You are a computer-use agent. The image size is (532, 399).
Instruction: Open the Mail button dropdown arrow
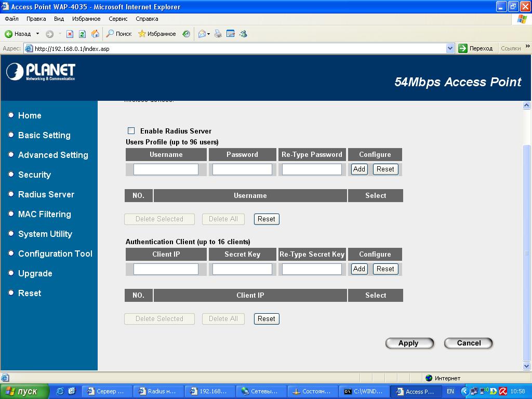pos(208,34)
